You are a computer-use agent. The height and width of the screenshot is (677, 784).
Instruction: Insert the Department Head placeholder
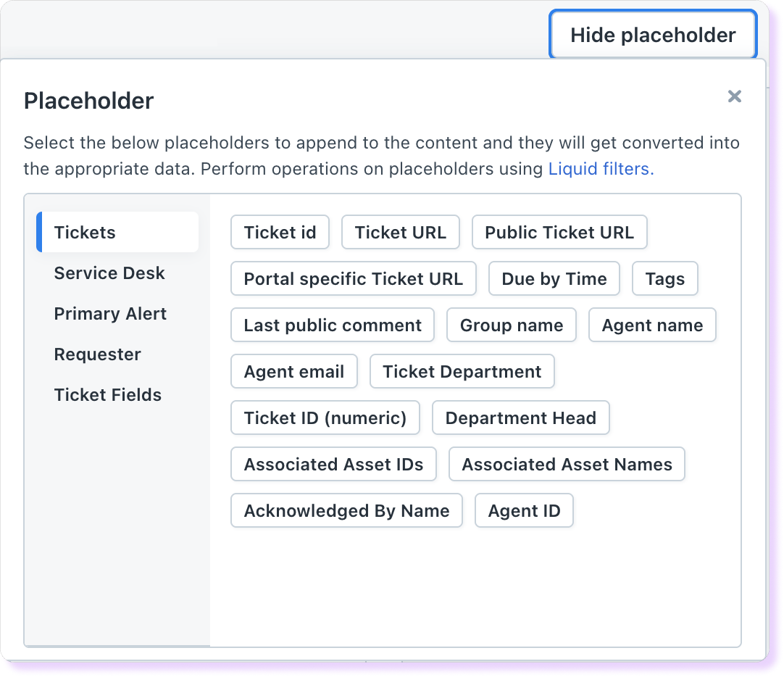[520, 418]
